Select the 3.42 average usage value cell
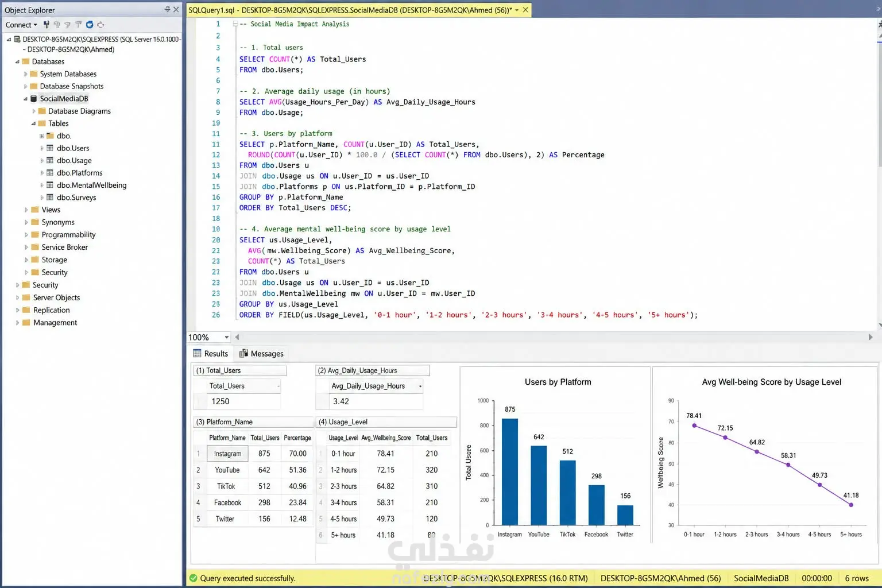 point(376,401)
